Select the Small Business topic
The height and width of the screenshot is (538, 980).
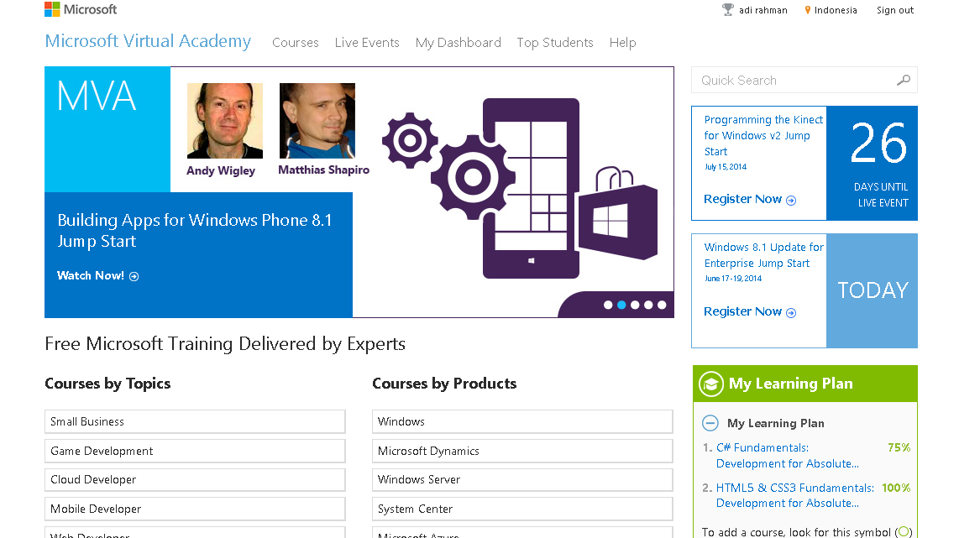(x=195, y=422)
